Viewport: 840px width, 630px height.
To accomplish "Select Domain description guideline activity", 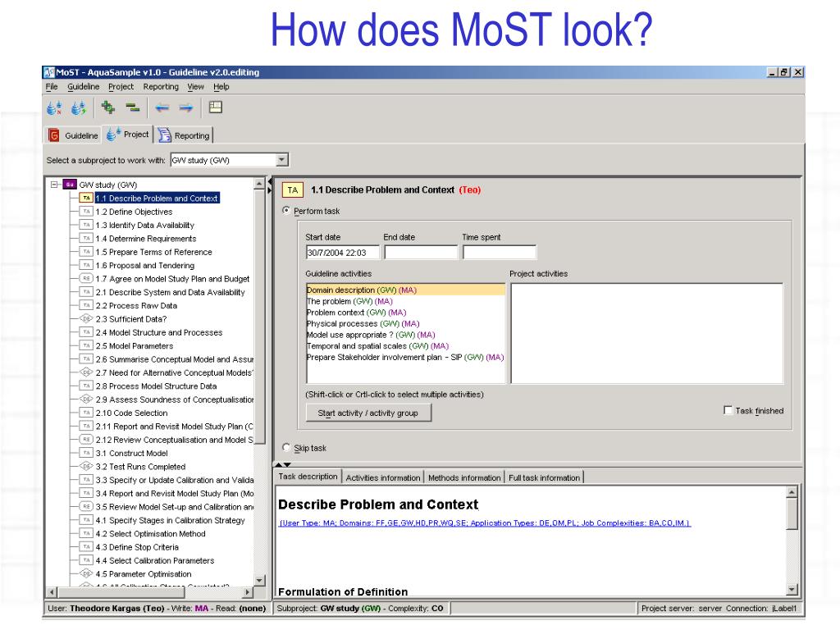I will [405, 290].
